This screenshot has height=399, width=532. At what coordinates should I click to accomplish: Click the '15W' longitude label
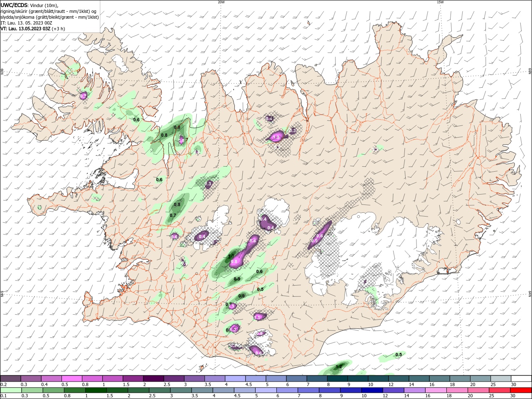(440, 2)
